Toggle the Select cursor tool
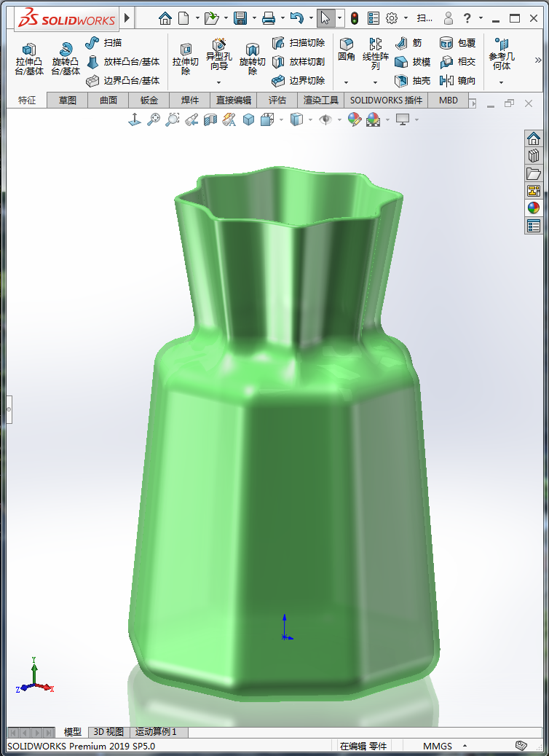 pyautogui.click(x=326, y=18)
